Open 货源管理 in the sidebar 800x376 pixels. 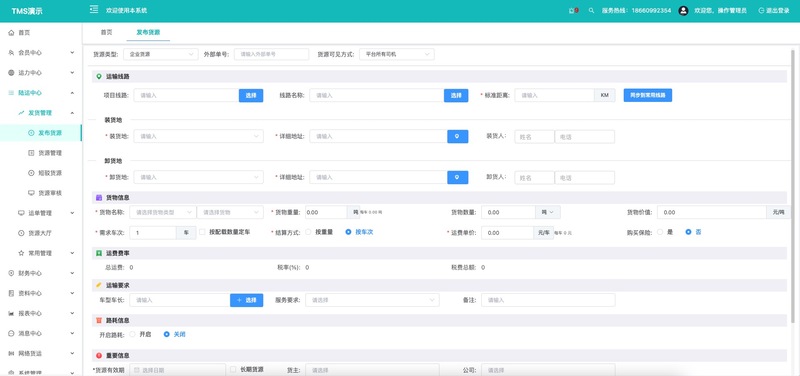pyautogui.click(x=50, y=153)
